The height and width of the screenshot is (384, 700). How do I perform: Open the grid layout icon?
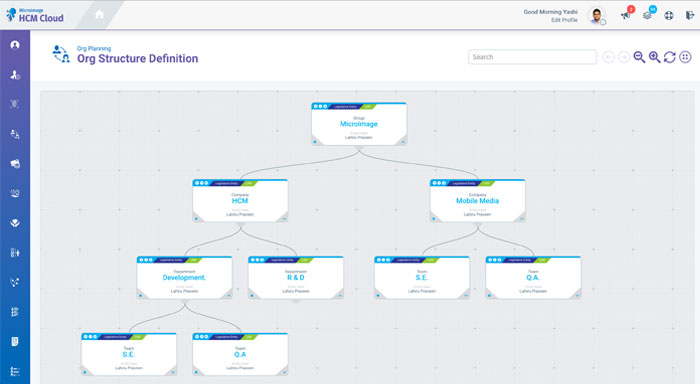click(685, 57)
